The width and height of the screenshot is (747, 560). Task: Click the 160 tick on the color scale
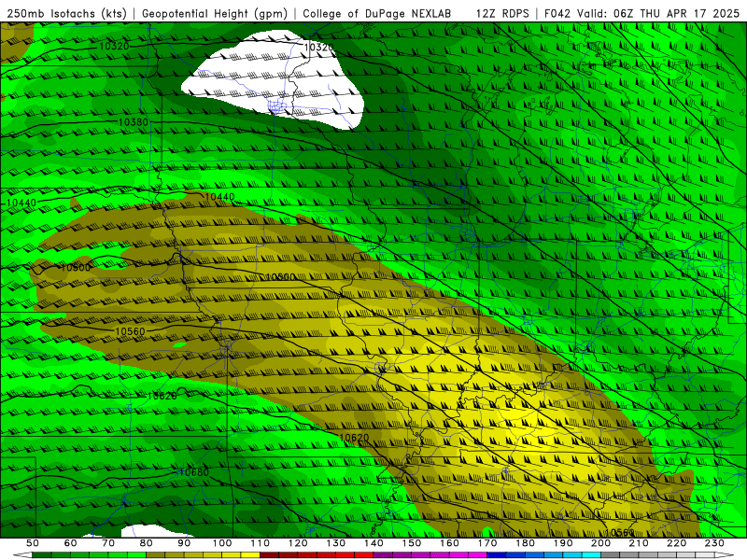[449, 543]
